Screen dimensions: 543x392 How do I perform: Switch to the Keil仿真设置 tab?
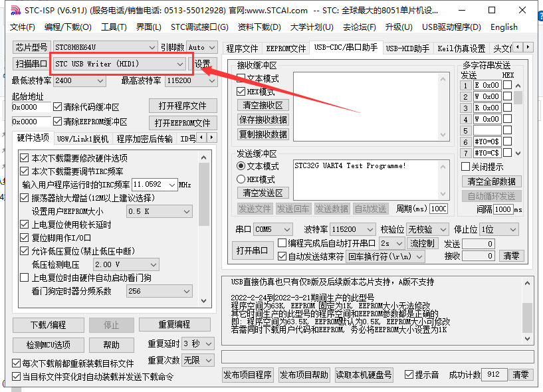[461, 49]
